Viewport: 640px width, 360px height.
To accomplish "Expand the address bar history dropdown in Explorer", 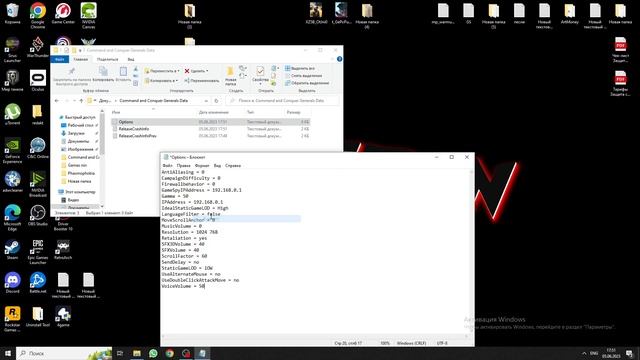I will (206, 101).
